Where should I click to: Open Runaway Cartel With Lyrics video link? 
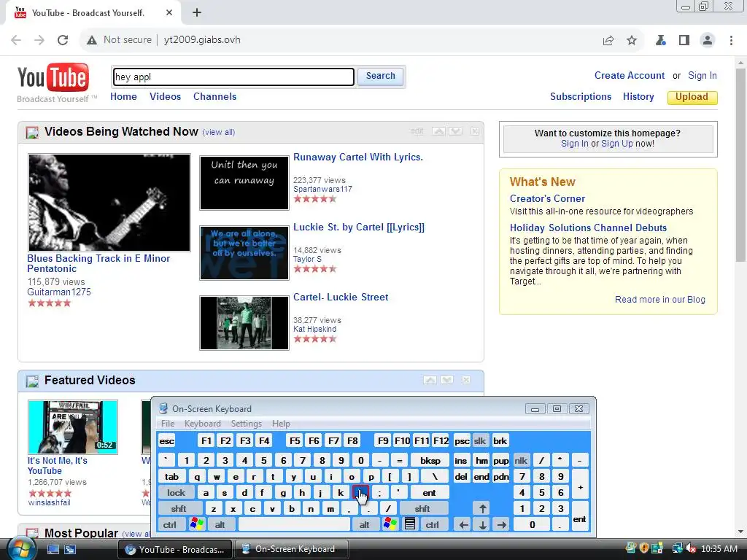[358, 157]
